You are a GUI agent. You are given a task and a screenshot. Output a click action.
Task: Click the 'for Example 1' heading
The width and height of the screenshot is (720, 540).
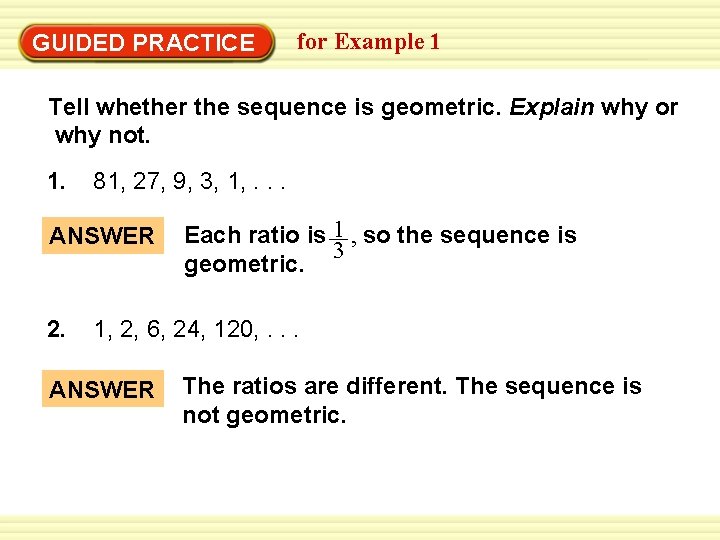click(368, 42)
